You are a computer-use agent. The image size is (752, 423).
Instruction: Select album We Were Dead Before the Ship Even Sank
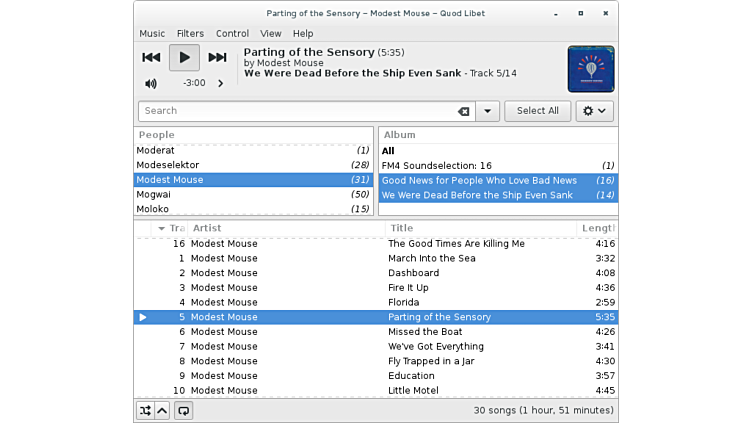click(498, 195)
